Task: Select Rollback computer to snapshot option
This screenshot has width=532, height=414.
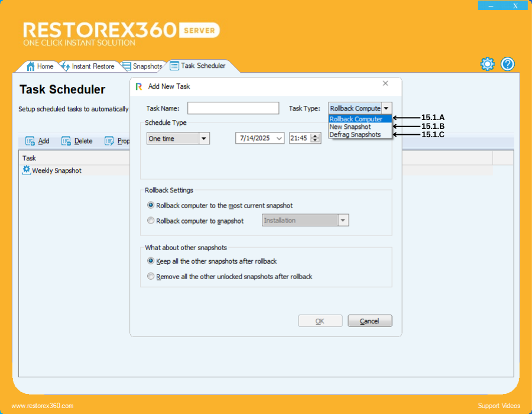Action: pyautogui.click(x=151, y=221)
